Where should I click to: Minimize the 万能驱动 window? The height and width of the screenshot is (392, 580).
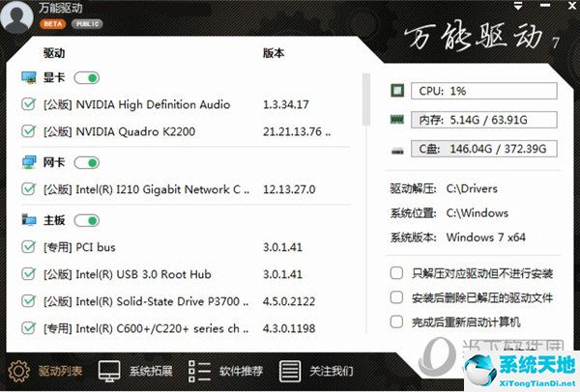(x=545, y=5)
